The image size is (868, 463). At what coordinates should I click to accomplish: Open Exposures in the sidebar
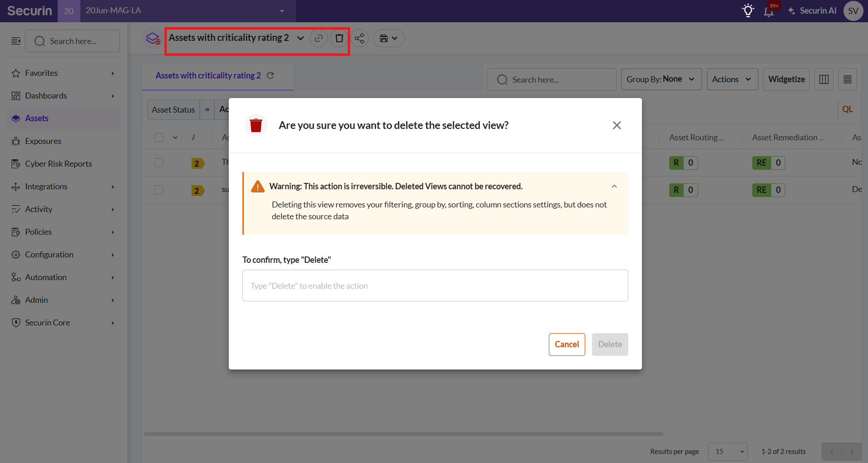coord(64,141)
